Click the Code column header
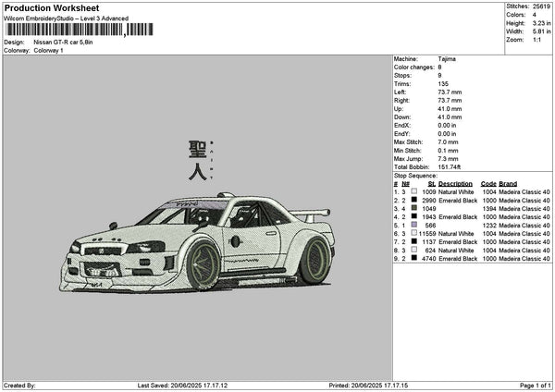This screenshot has width=555, height=392. [x=488, y=183]
